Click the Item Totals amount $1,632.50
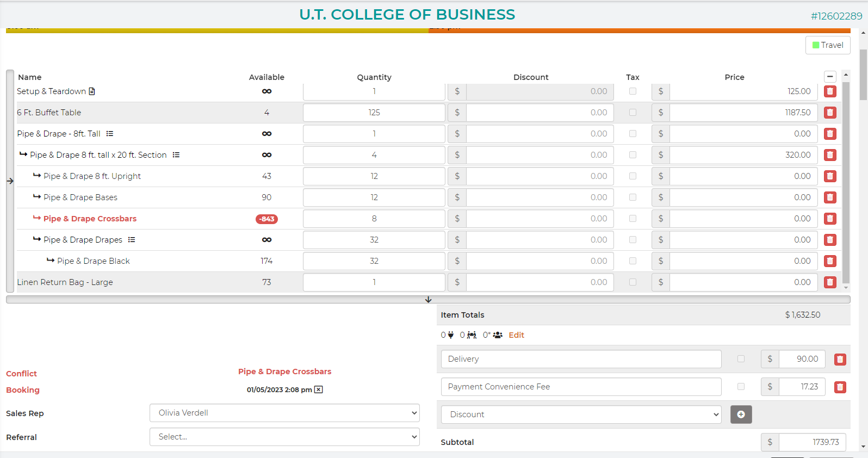Image resolution: width=868 pixels, height=458 pixels. [803, 315]
